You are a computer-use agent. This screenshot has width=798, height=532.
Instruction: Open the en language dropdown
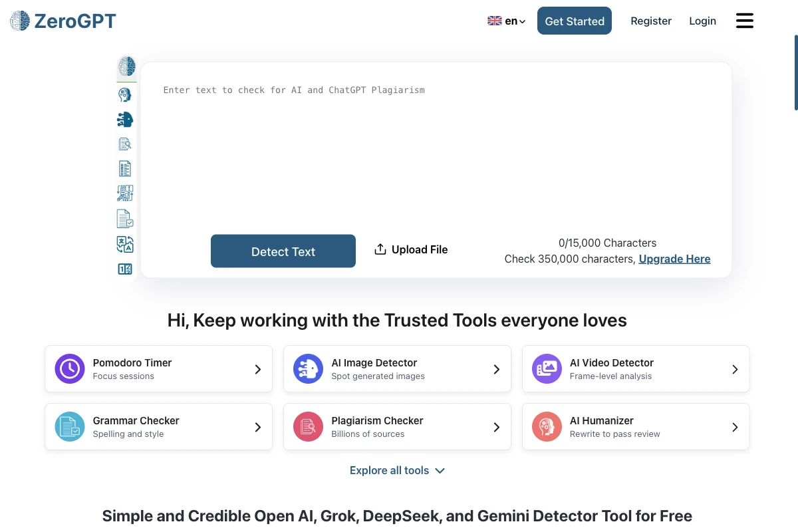[x=507, y=21]
